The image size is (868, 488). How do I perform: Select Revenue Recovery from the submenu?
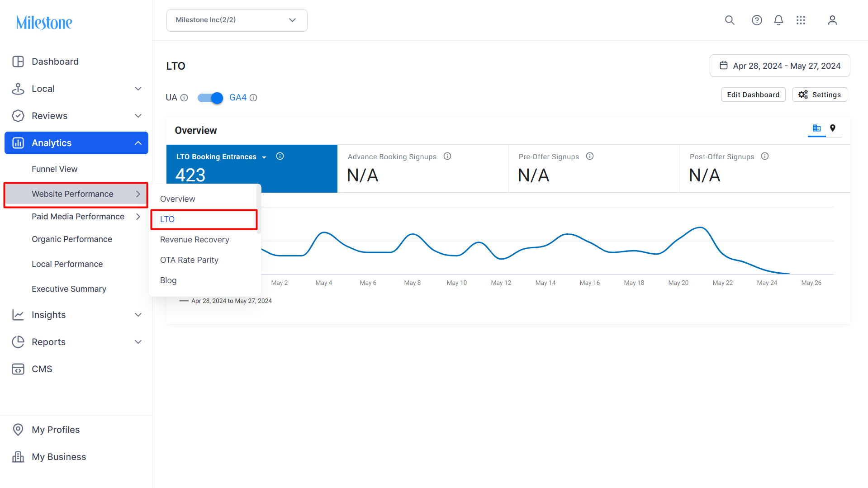point(194,240)
